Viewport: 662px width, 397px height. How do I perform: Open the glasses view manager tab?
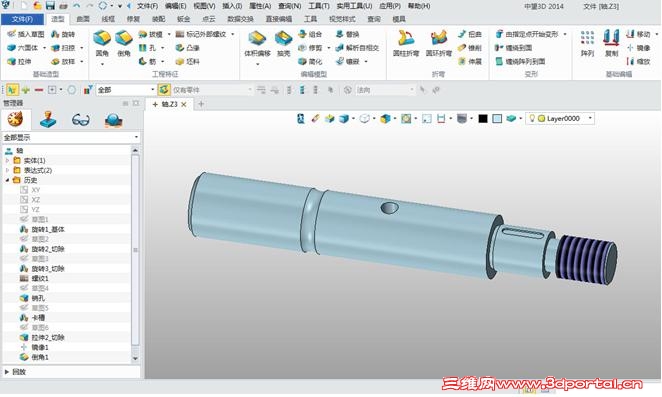81,120
